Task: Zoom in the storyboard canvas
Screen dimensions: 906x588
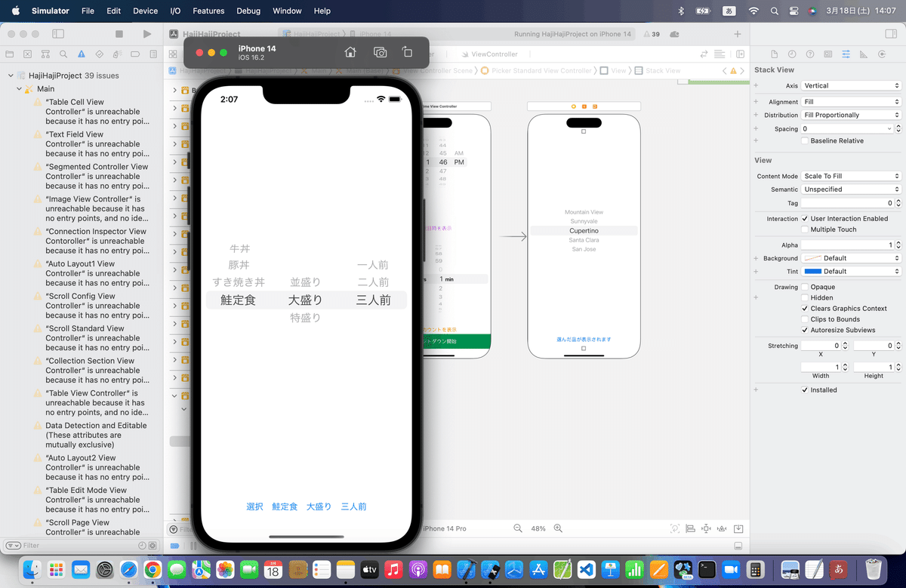Action: (x=558, y=528)
